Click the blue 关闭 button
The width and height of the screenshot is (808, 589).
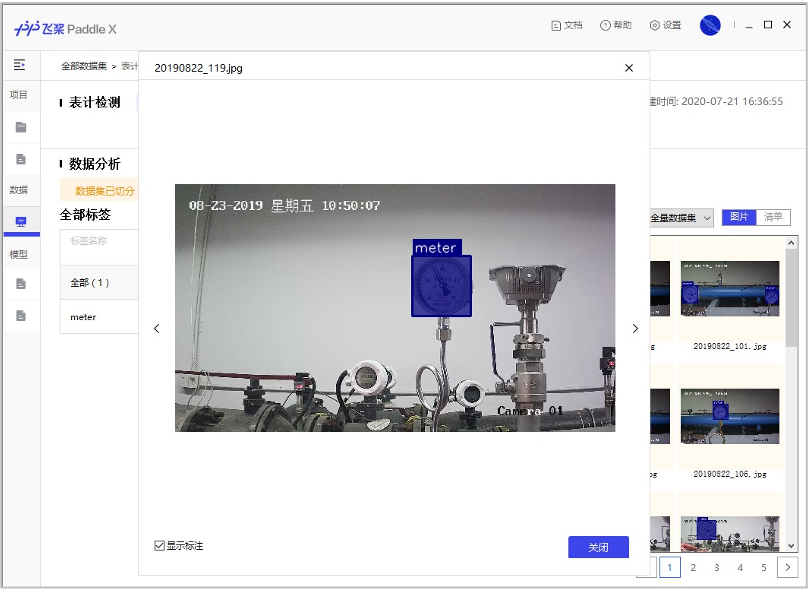(598, 547)
